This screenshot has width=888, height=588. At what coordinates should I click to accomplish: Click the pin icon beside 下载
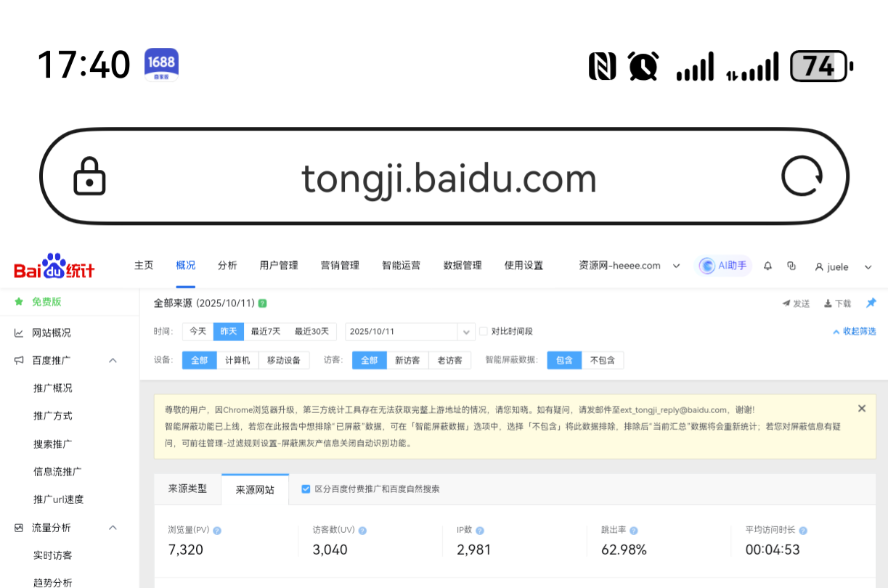click(x=871, y=303)
